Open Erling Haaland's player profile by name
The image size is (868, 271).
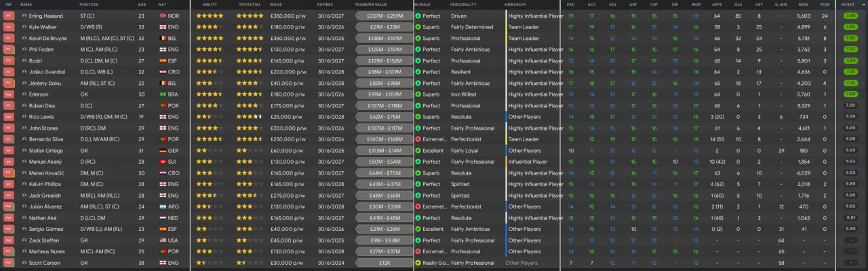tap(45, 16)
